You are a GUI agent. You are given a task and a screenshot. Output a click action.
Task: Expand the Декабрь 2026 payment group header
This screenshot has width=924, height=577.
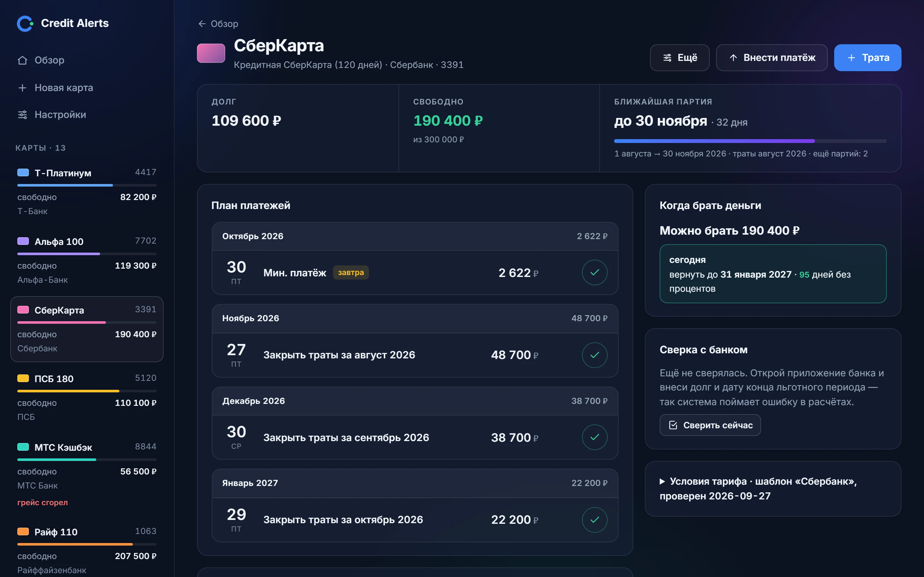click(415, 401)
